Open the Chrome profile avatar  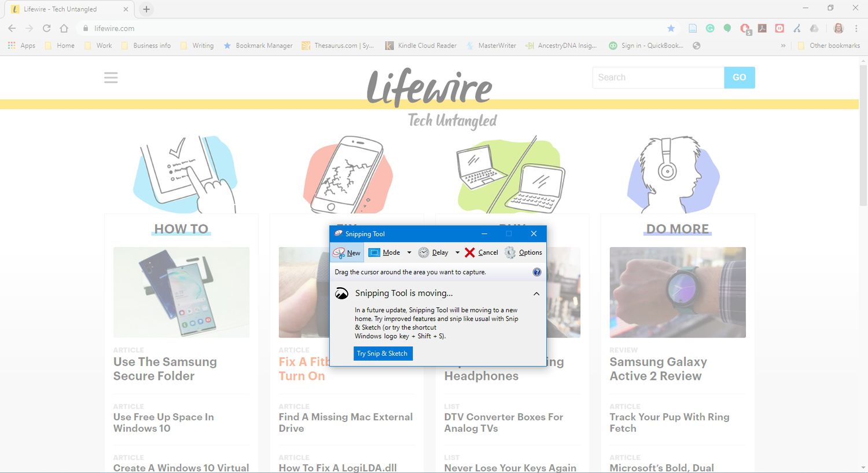click(x=838, y=28)
